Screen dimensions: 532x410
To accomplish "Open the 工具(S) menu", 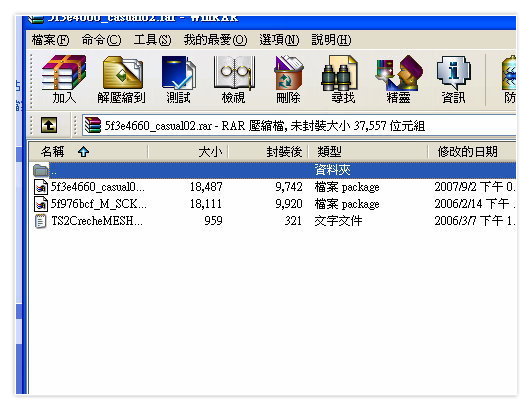I will point(152,40).
